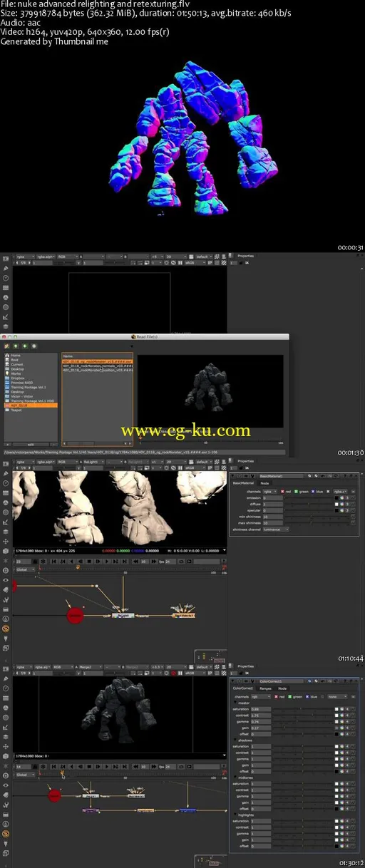The image size is (365, 868).
Task: Select the rockMonster_position_v05 file row
Action: pyautogui.click(x=97, y=370)
